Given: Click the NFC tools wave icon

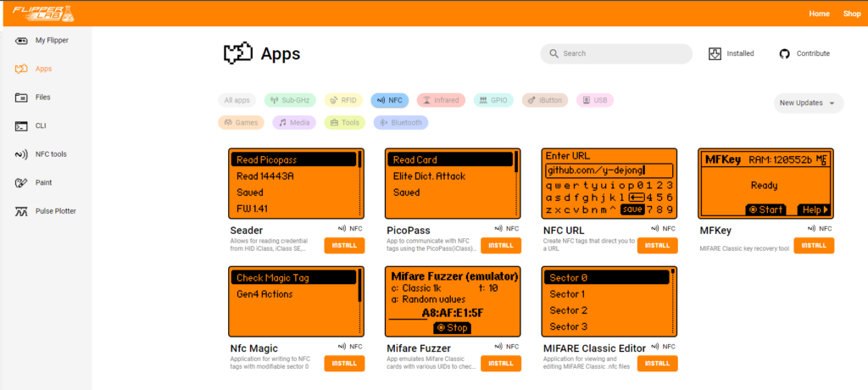Looking at the screenshot, I should tap(21, 154).
